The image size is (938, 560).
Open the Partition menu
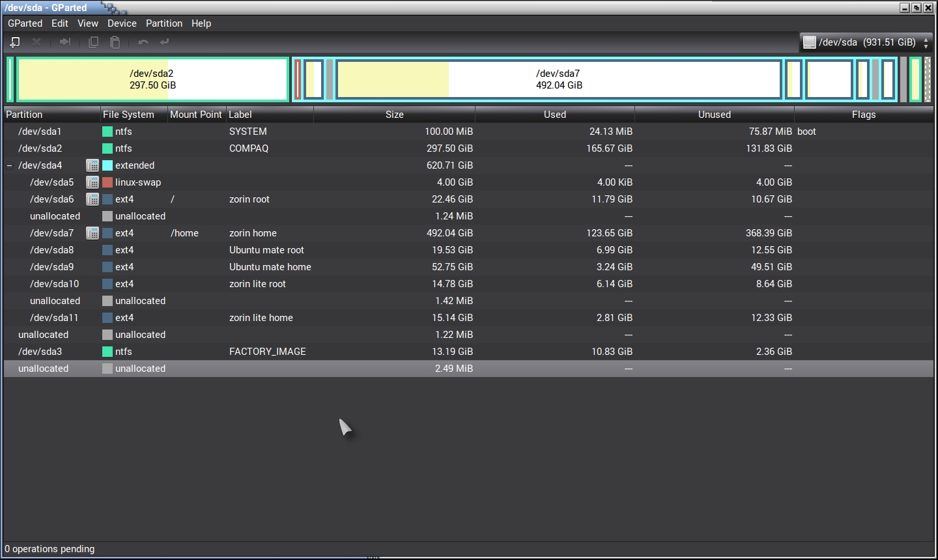[x=163, y=23]
